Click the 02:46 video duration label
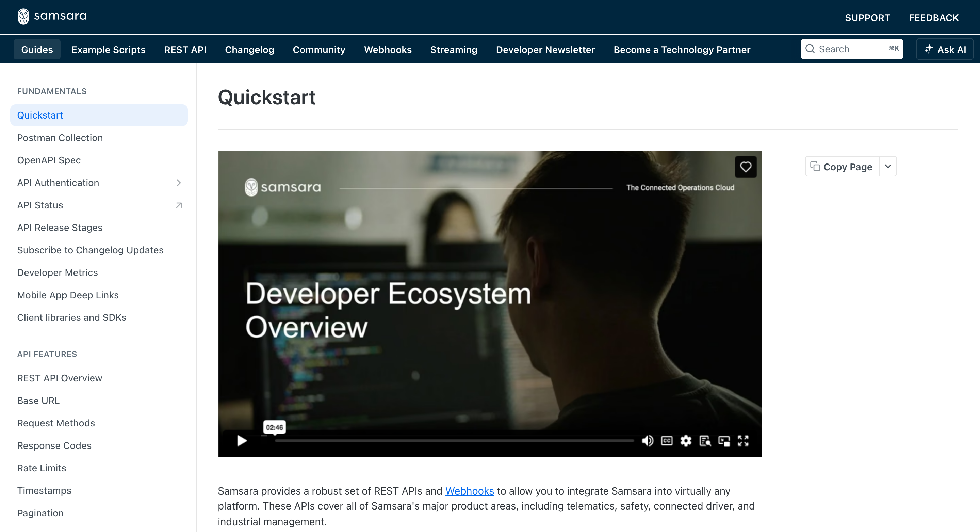Screen dimensions: 980x532 pos(274,427)
